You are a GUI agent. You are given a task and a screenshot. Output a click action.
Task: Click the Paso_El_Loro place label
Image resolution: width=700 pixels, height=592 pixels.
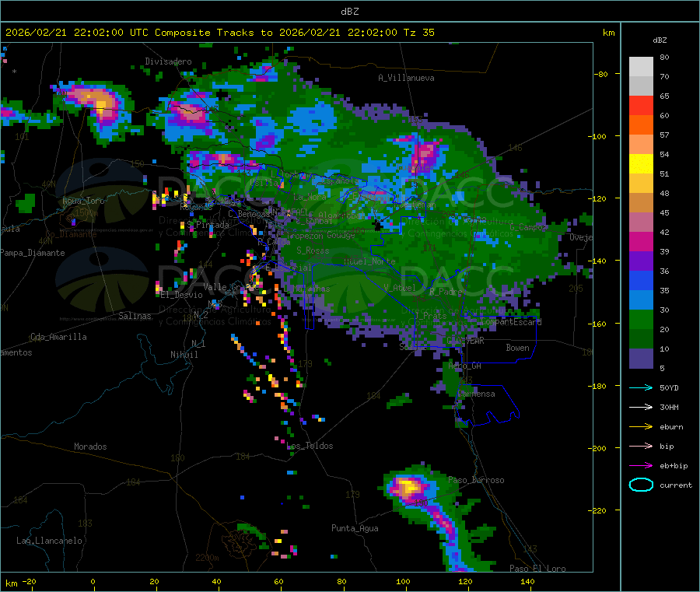click(537, 569)
